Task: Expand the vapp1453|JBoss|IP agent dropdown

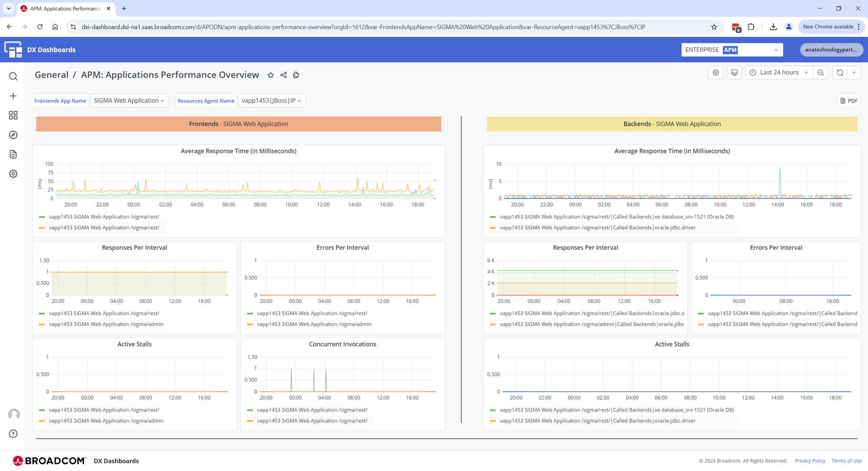Action: 271,101
